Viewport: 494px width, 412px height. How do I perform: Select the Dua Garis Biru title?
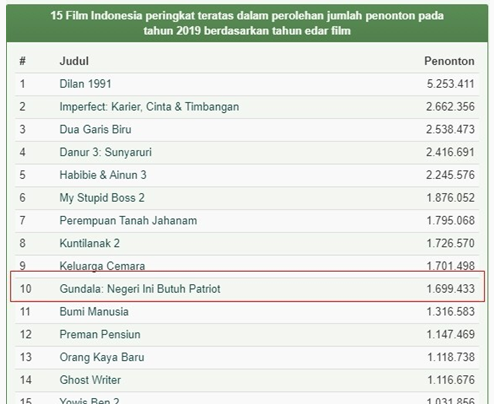coord(95,129)
